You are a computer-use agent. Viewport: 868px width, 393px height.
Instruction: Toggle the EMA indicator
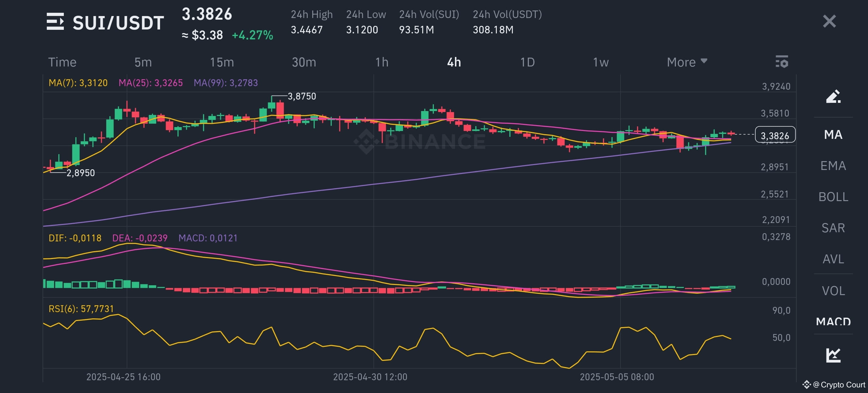coord(833,165)
